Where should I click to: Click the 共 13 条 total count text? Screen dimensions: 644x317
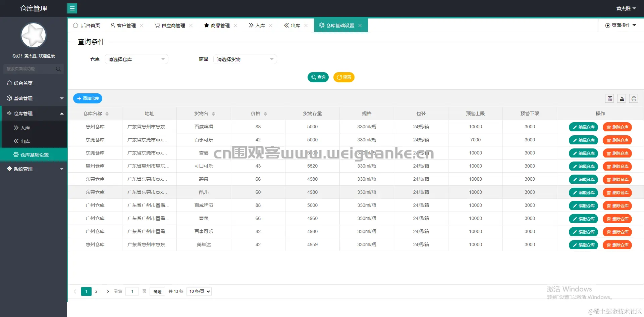coord(176,291)
